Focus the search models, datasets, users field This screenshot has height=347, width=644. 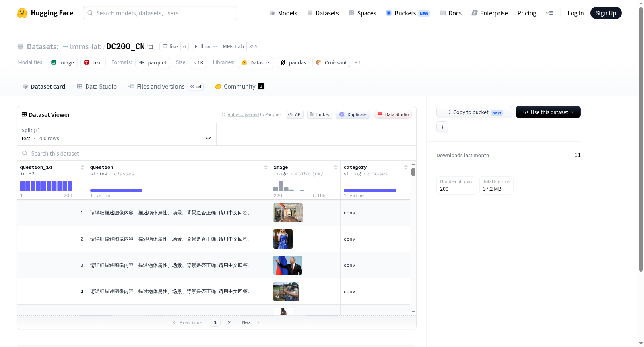click(x=160, y=13)
